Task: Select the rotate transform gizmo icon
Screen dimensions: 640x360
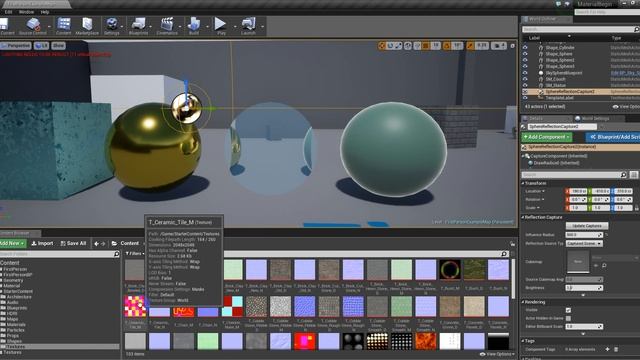Action: (391, 46)
